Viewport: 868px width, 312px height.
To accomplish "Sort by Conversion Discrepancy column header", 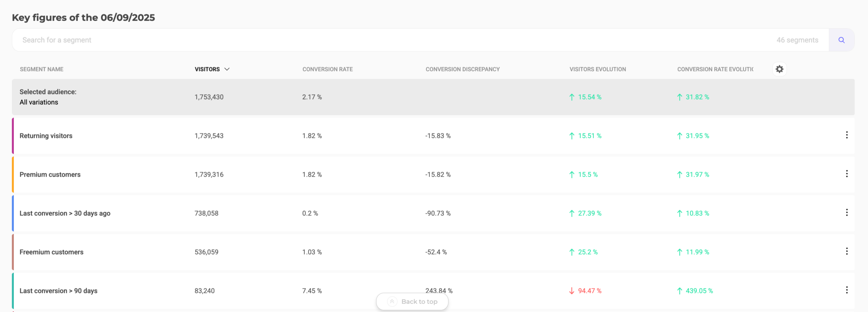I will [x=462, y=69].
